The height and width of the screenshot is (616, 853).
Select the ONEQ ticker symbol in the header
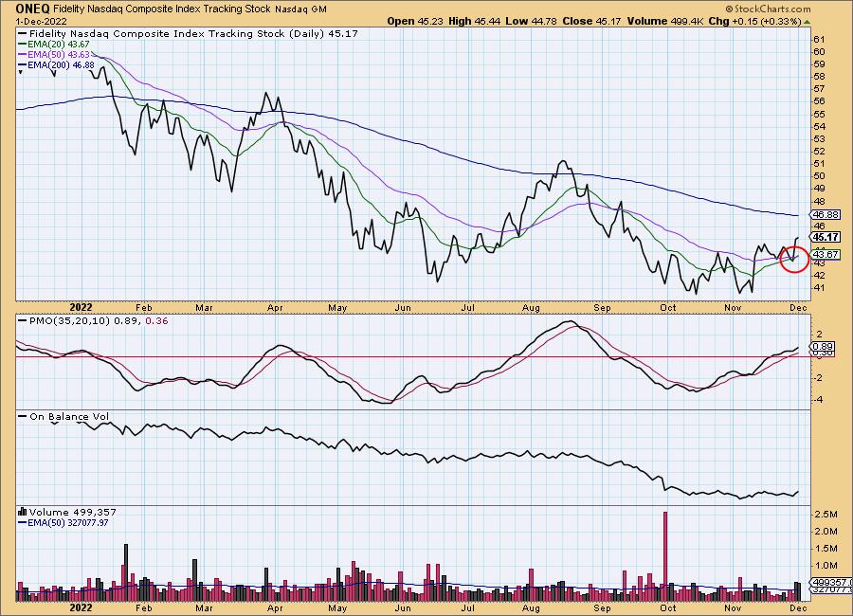point(32,9)
